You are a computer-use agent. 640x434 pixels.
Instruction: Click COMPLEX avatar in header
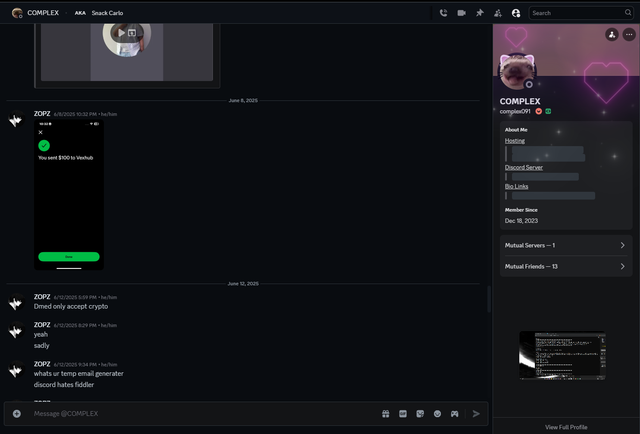point(17,13)
